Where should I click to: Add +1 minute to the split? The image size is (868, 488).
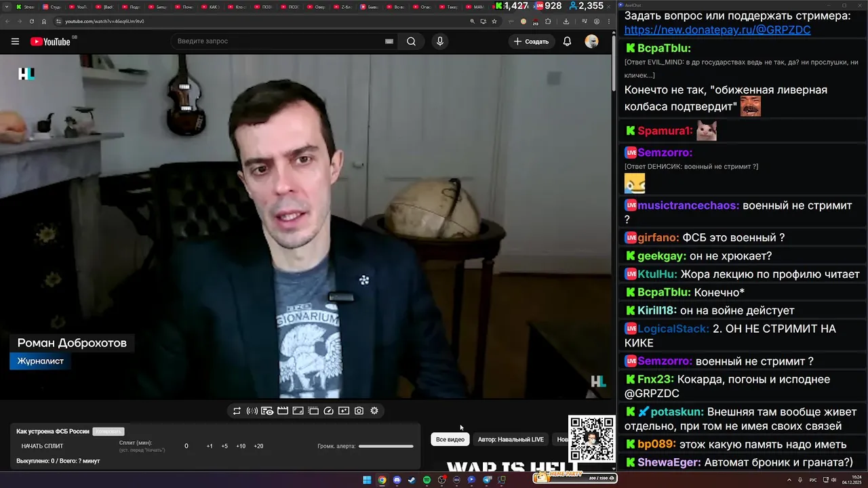tap(210, 446)
